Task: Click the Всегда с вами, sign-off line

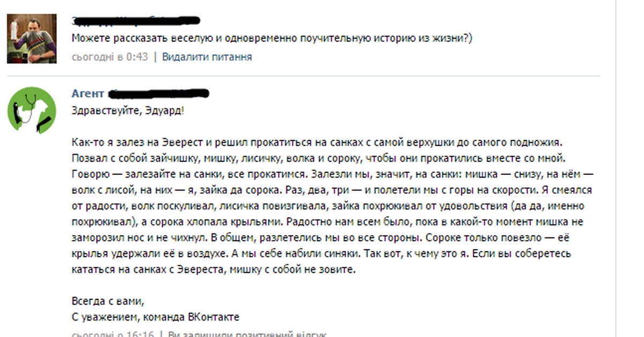Action: pyautogui.click(x=108, y=301)
